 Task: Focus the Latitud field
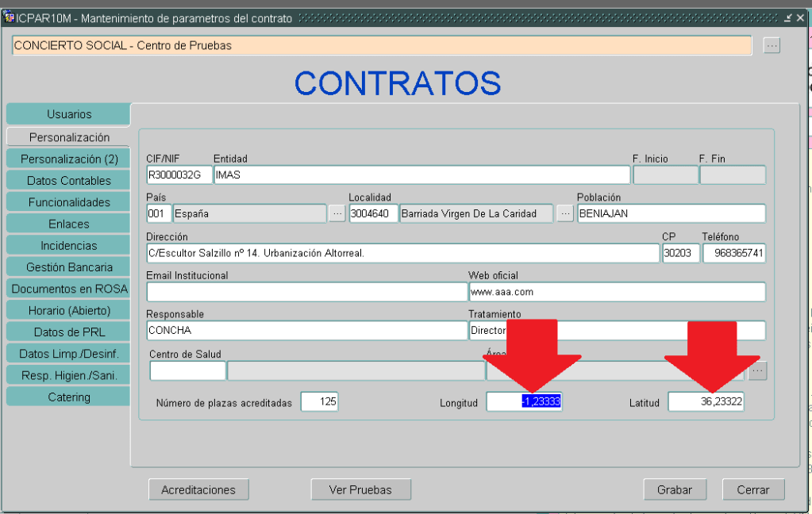[x=706, y=402]
